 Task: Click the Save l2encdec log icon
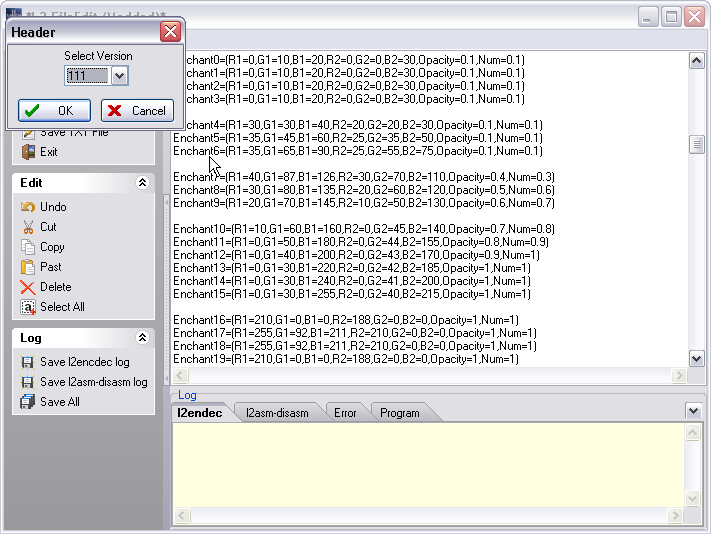tap(27, 362)
